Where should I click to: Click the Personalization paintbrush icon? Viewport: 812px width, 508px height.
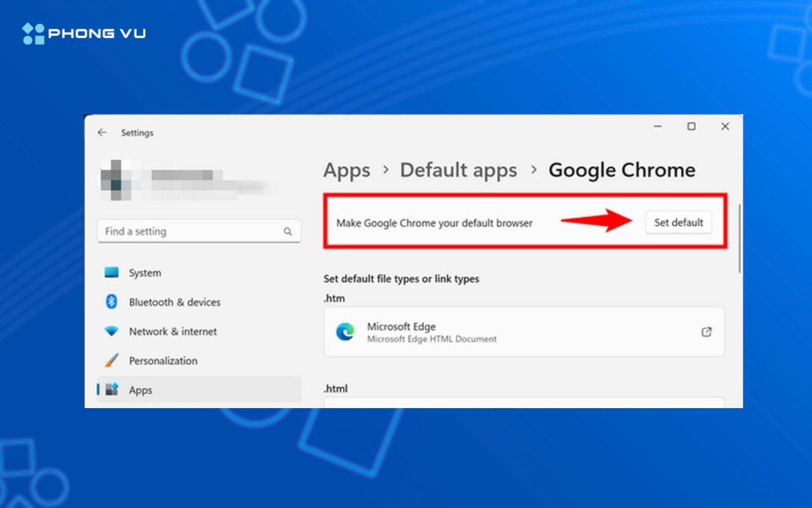pos(112,360)
